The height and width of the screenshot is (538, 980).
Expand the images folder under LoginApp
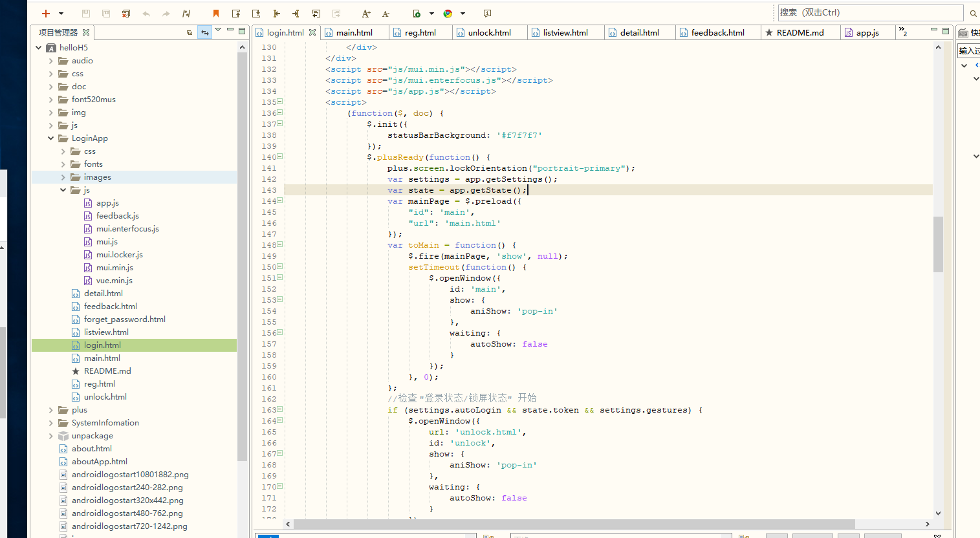pos(63,177)
